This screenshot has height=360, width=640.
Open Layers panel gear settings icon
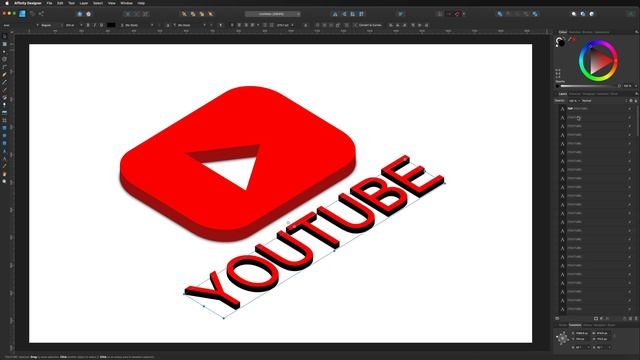click(x=631, y=100)
